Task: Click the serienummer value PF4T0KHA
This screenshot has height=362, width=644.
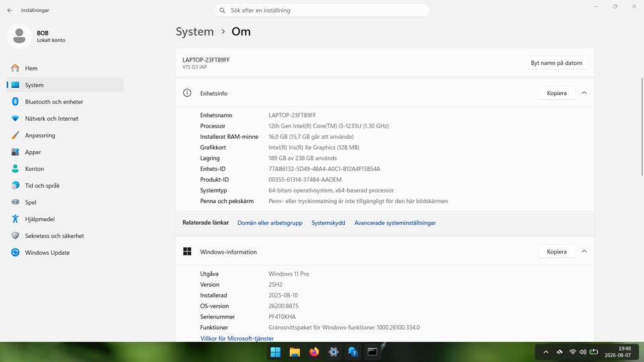Action: [282, 316]
